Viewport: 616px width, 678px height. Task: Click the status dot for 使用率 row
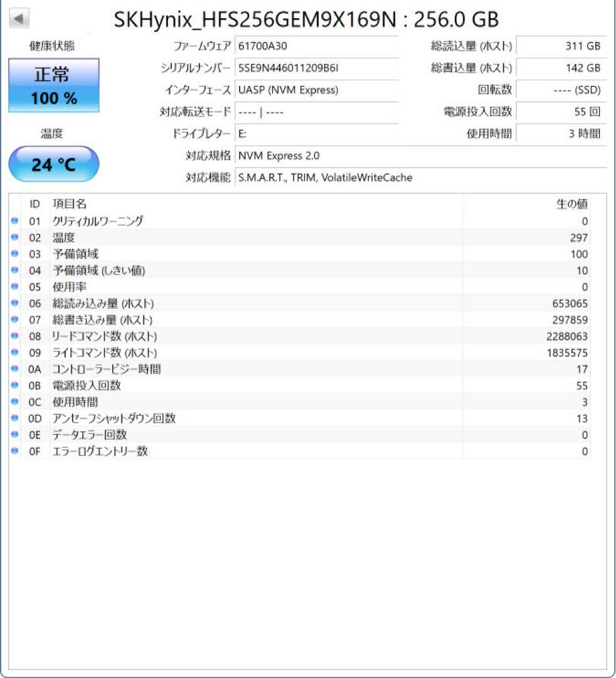[x=14, y=286]
